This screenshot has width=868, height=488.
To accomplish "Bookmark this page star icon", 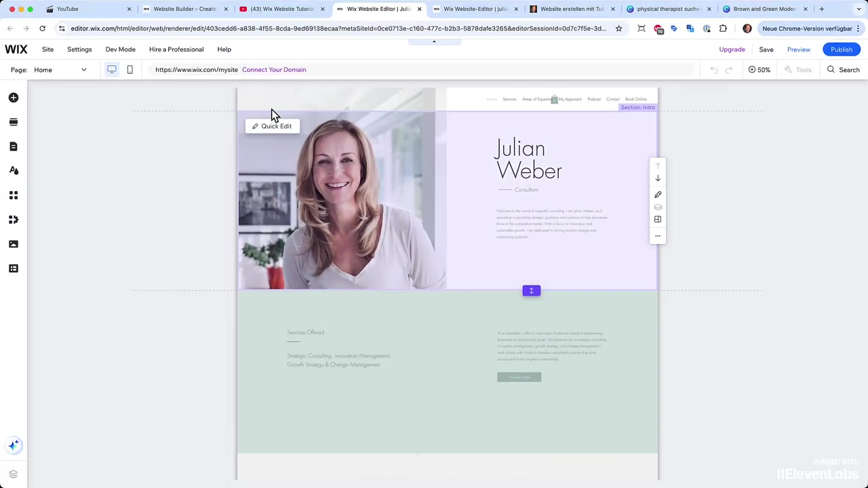I will click(x=618, y=28).
